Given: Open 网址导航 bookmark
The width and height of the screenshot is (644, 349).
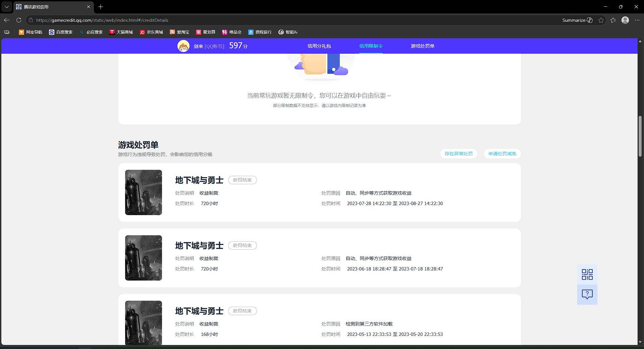Looking at the screenshot, I should [x=31, y=32].
